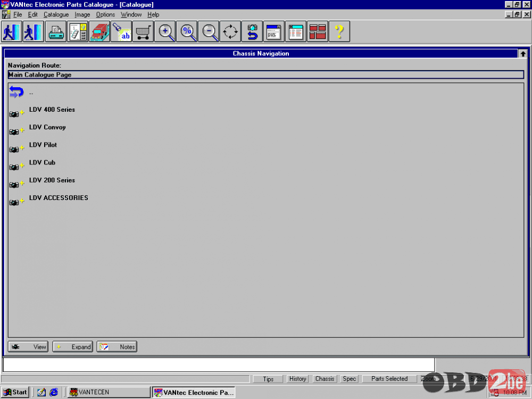Click the notepad quick launch icon

pos(41,392)
